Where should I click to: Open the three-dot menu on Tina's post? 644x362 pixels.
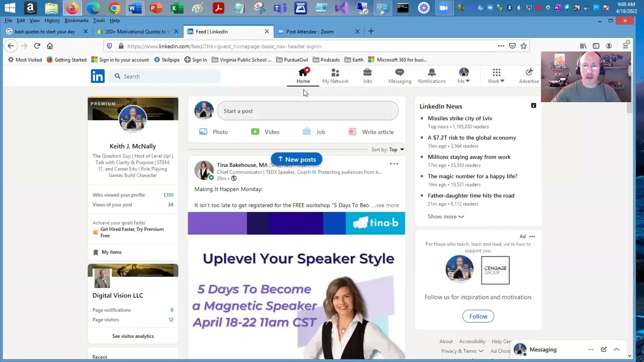click(394, 164)
